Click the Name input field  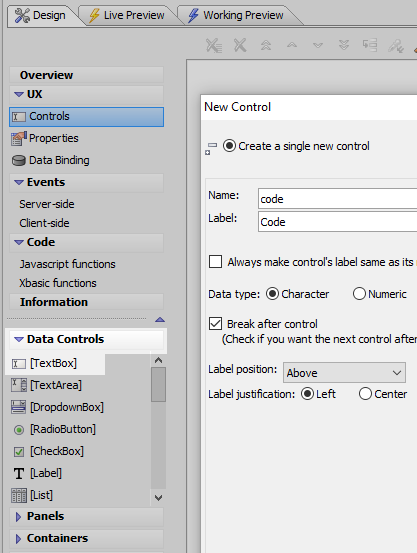pos(338,199)
